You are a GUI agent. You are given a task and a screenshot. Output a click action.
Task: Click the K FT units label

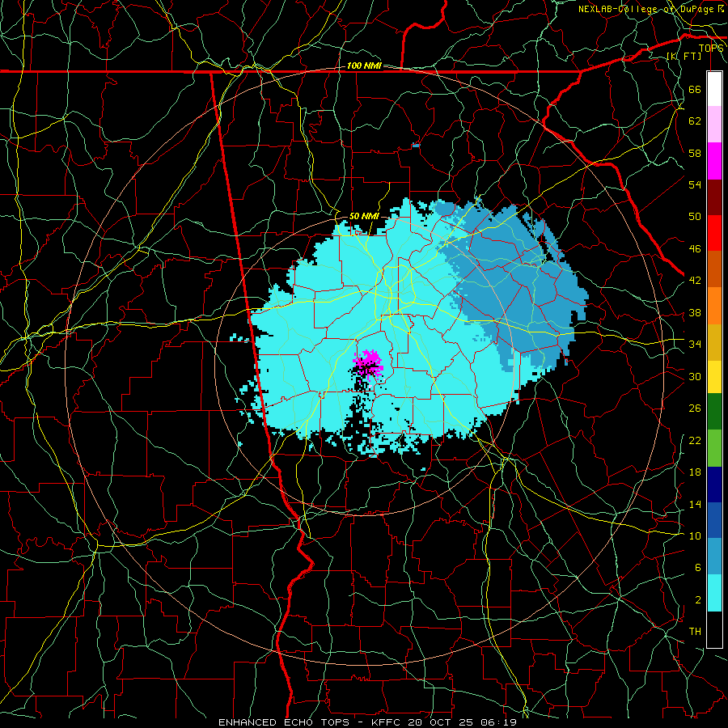coord(684,56)
